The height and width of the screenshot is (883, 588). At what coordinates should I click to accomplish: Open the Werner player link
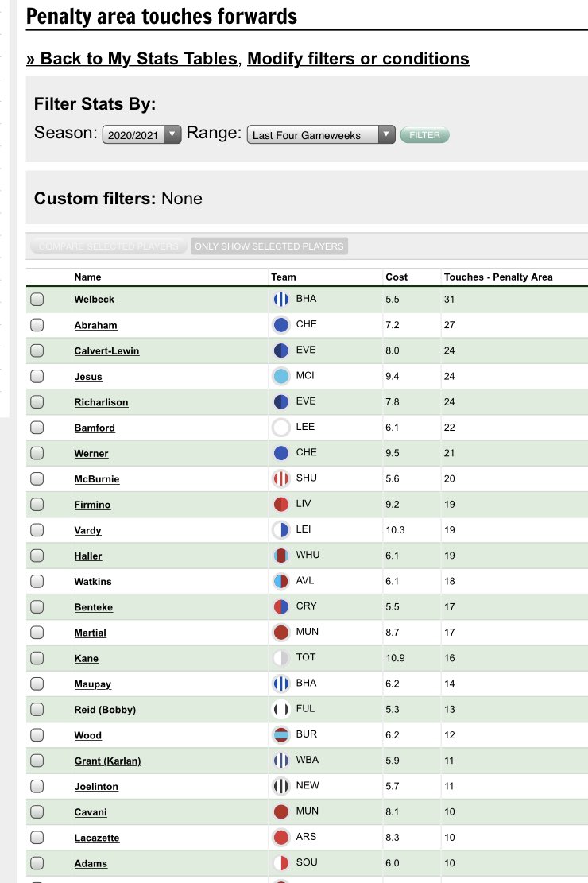coord(91,453)
